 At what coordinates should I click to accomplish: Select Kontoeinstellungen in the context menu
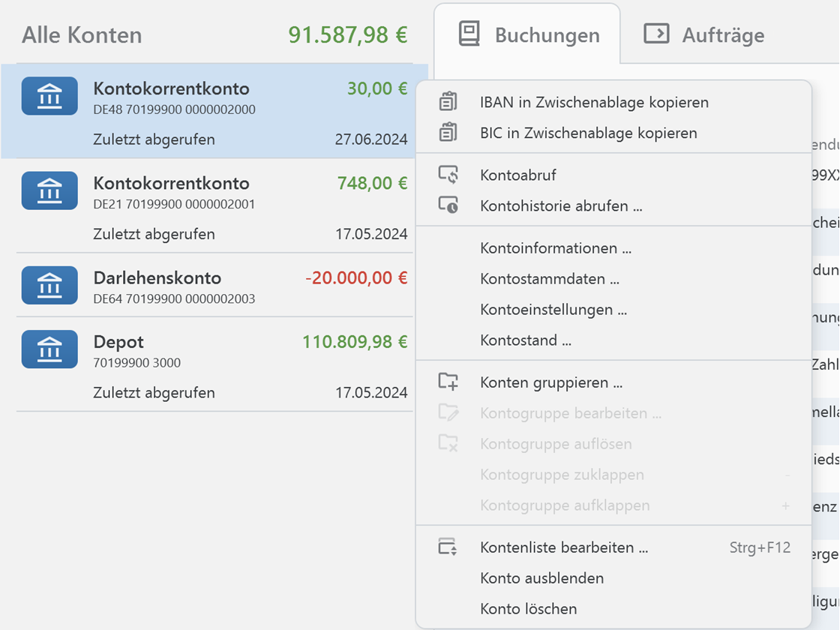553,309
